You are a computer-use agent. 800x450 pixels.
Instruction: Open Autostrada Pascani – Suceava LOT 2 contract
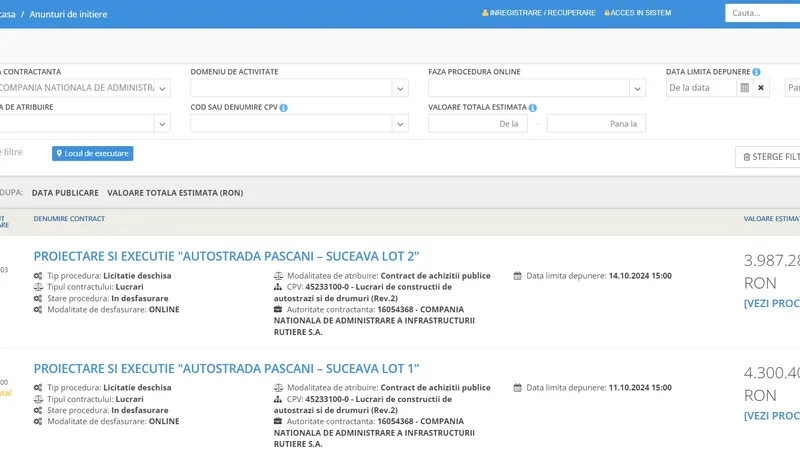pos(227,256)
